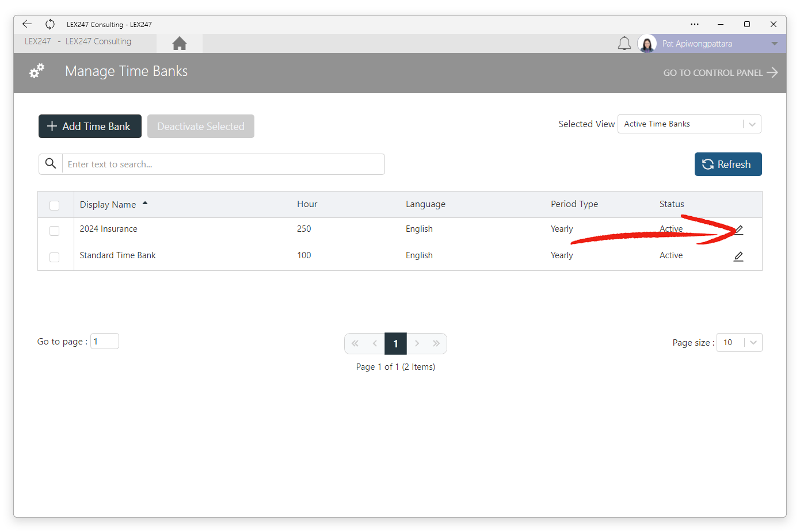The width and height of the screenshot is (800, 532).
Task: Open the Page size dropdown
Action: click(740, 343)
